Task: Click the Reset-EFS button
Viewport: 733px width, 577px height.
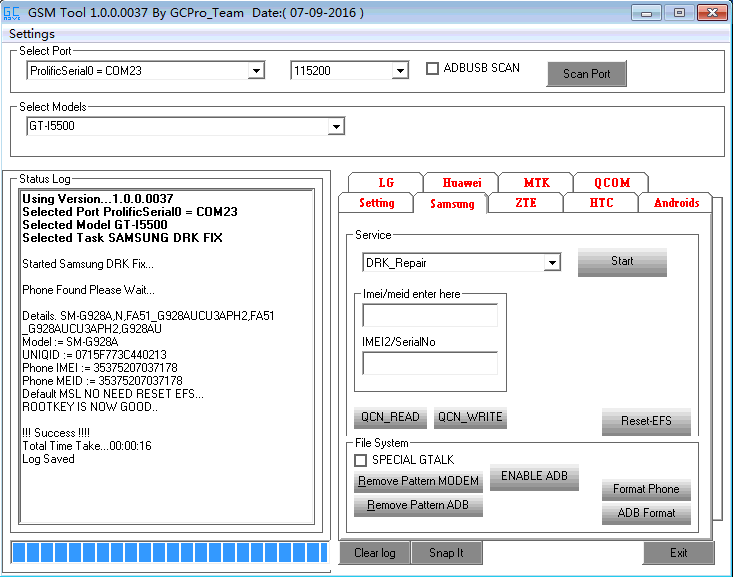Action: click(x=646, y=421)
